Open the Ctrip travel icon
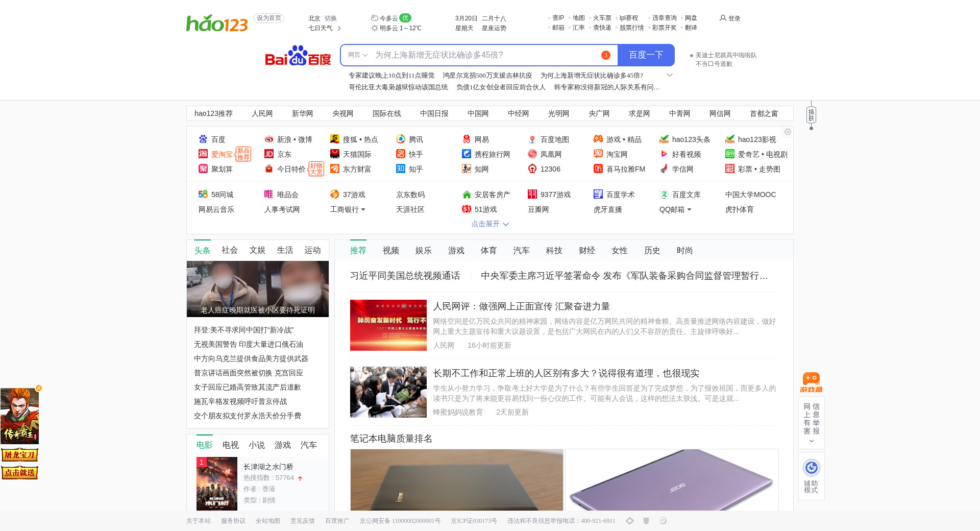 click(467, 154)
